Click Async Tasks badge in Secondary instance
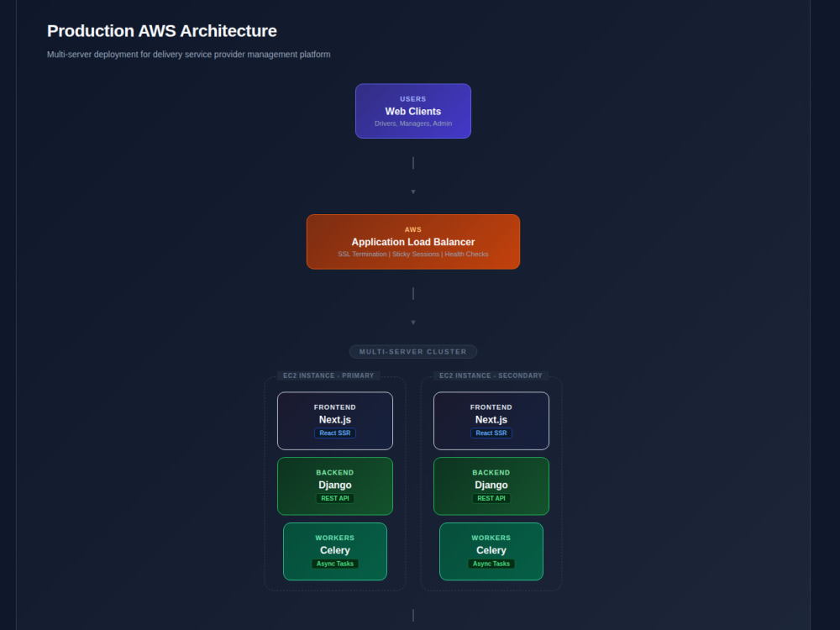 coord(491,564)
